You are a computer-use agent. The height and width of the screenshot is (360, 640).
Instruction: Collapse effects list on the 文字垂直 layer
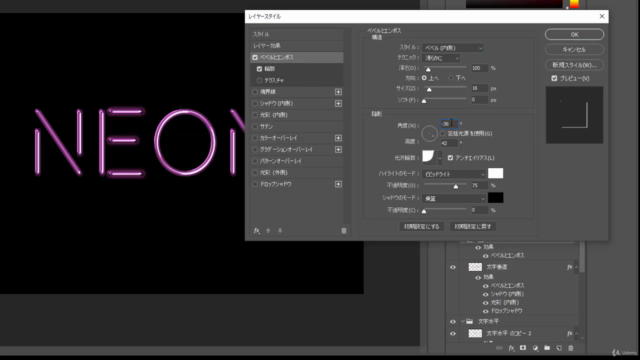click(576, 267)
